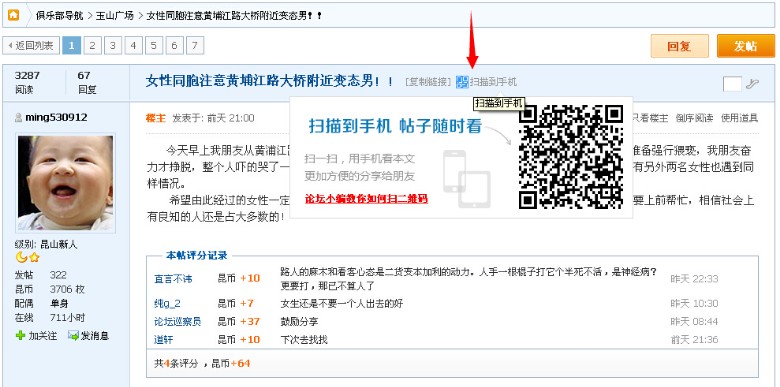Go to 玉山广场 breadcrumb link
This screenshot has width=780, height=387.
tap(115, 16)
